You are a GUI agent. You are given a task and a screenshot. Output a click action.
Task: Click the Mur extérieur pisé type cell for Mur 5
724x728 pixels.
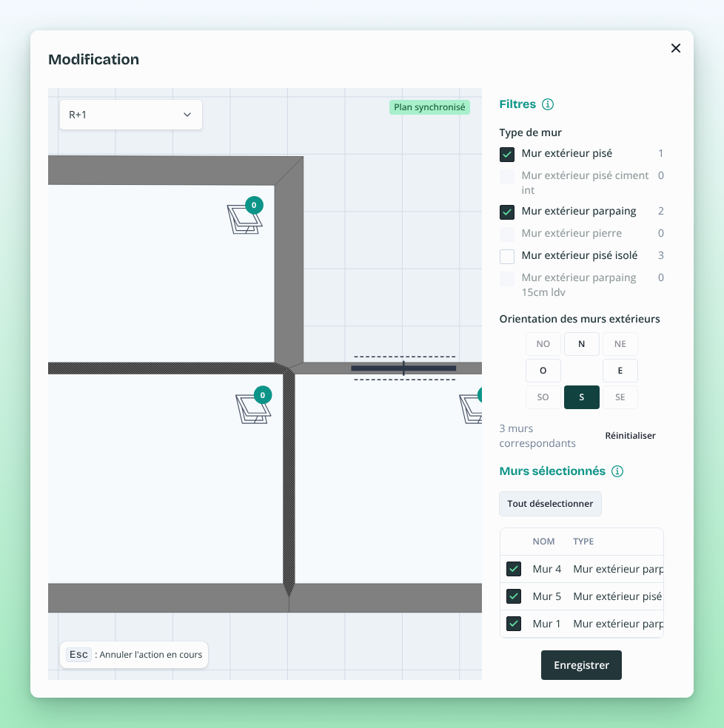click(617, 596)
